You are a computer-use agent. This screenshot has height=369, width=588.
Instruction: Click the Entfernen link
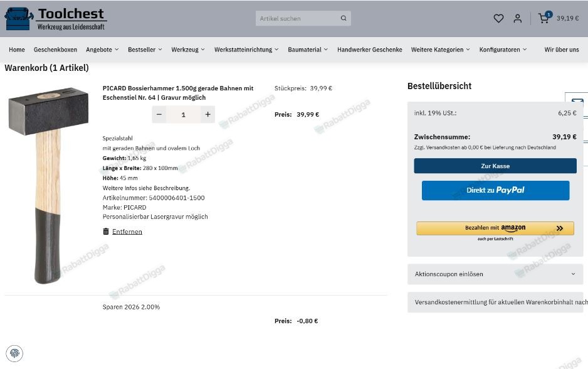pyautogui.click(x=127, y=232)
